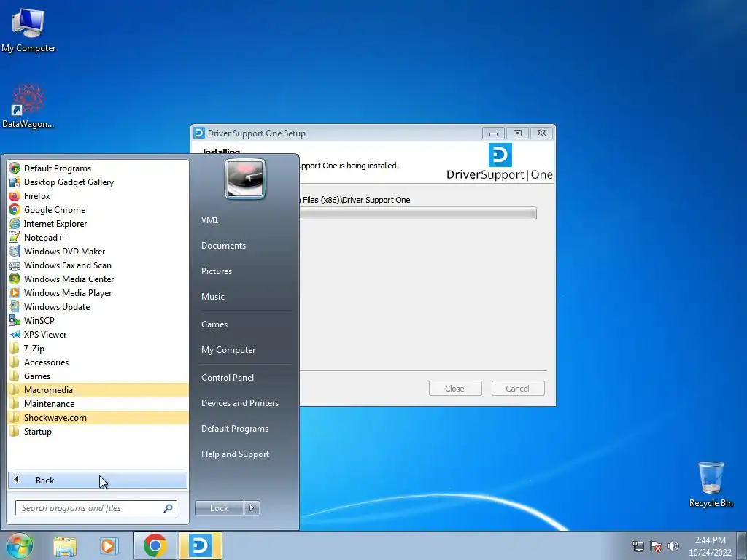Launch Firefox from the Start menu
Image resolution: width=747 pixels, height=560 pixels.
(98, 195)
